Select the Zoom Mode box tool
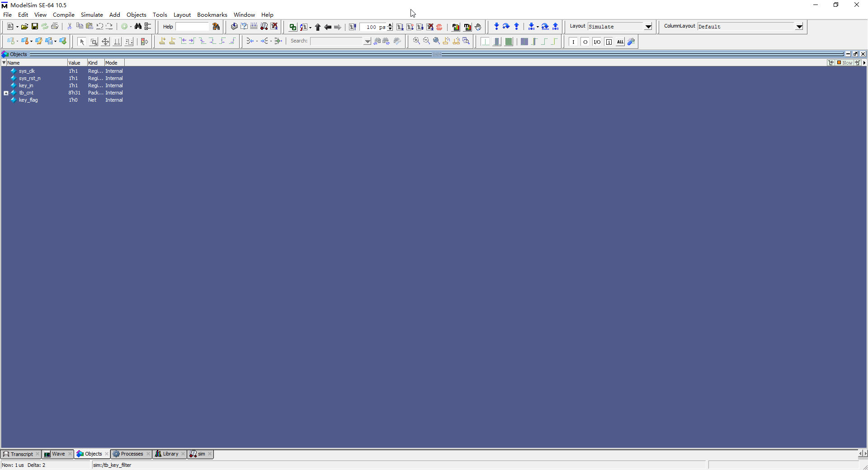 pos(94,42)
